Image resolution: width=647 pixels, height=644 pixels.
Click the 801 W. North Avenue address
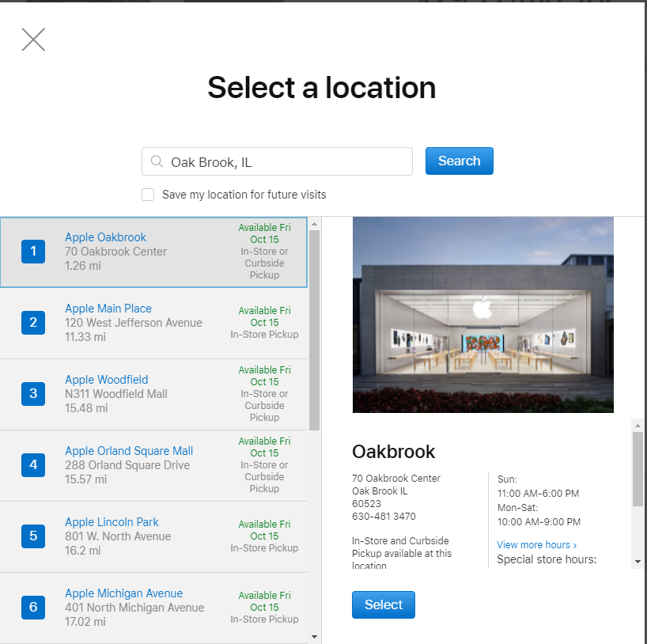coord(118,536)
